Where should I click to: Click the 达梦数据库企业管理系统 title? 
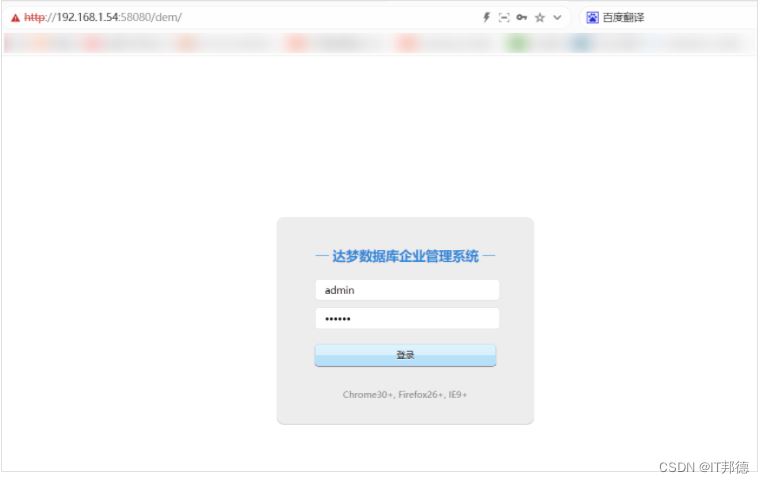tap(405, 257)
